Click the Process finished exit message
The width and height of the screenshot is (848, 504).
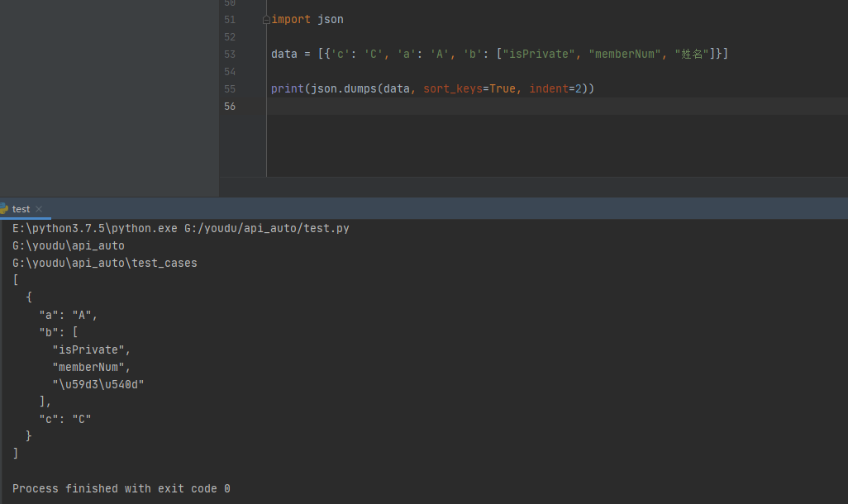(121, 488)
